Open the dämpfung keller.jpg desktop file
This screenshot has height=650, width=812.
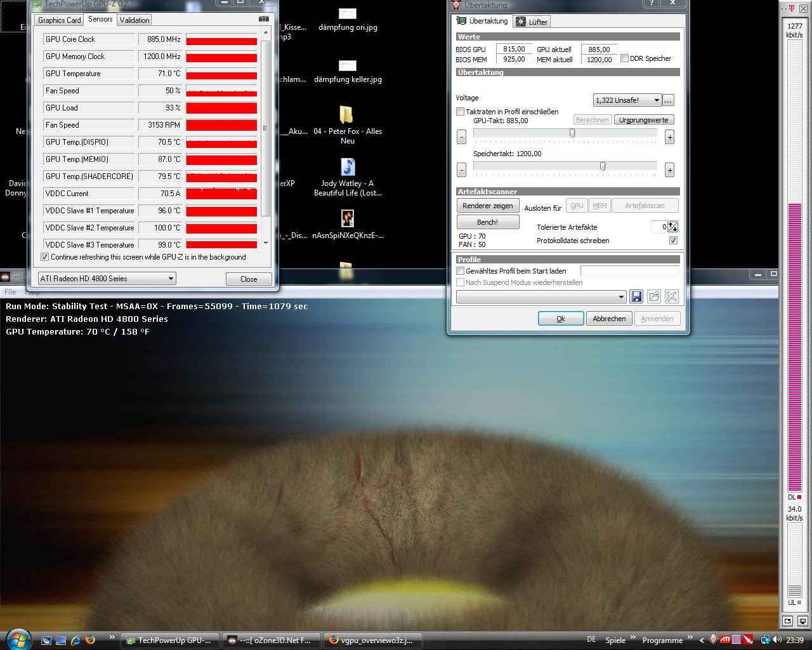[x=347, y=72]
